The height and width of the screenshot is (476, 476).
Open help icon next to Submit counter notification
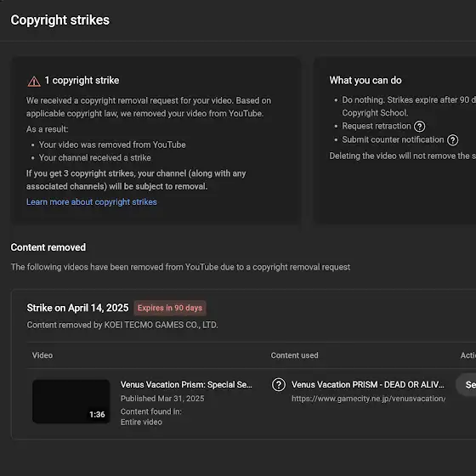point(452,140)
